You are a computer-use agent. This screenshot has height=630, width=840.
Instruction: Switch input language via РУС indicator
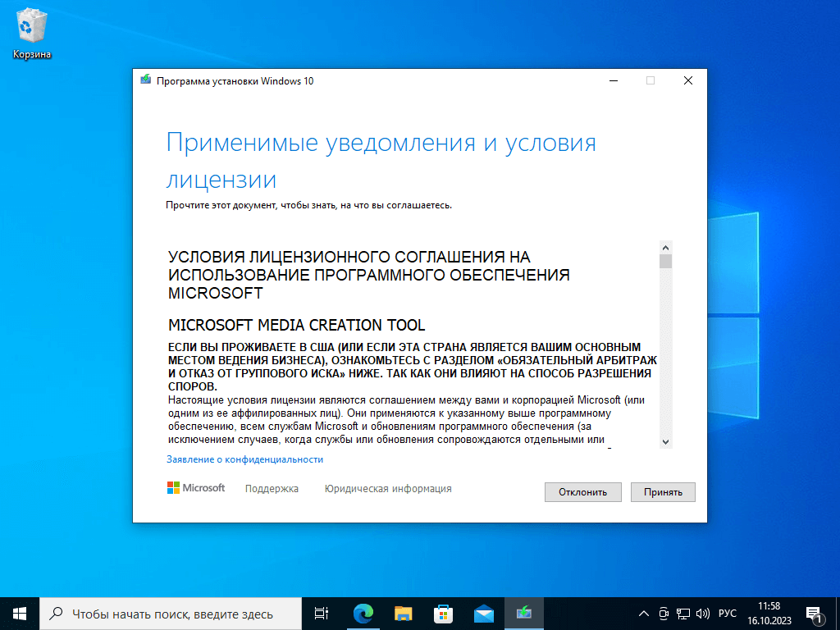[x=727, y=614]
